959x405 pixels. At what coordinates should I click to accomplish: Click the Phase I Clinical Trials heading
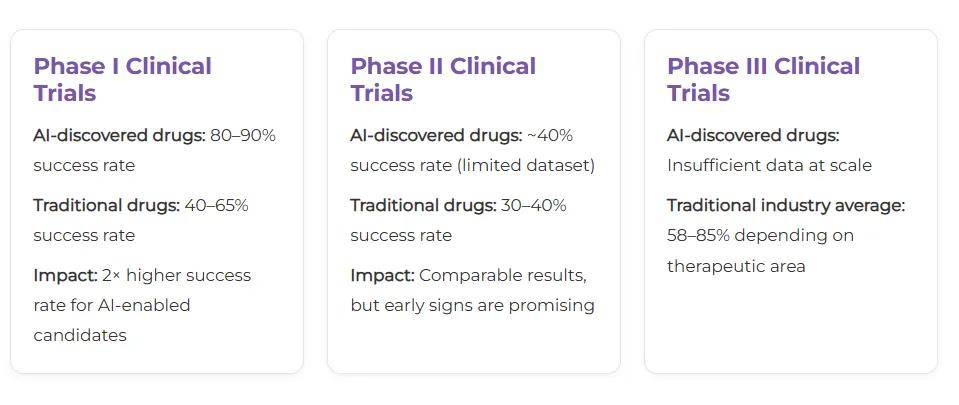122,79
